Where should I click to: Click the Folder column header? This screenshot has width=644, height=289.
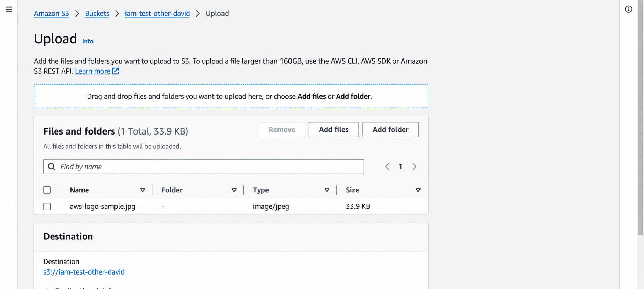coord(172,190)
